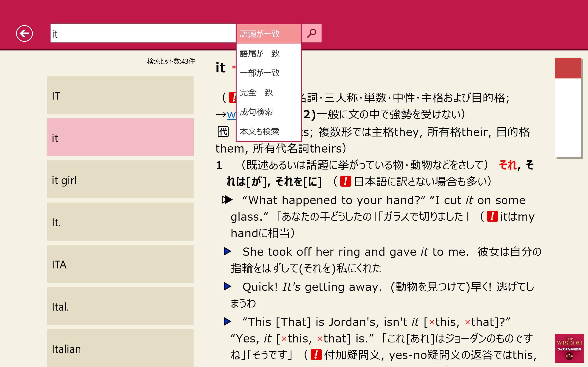
Task: Open the 'ITA' result entry
Action: click(120, 264)
